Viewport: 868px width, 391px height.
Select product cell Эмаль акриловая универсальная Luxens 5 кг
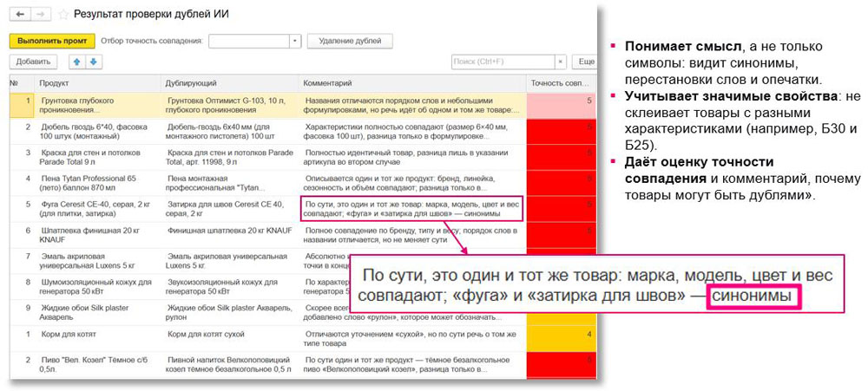(x=97, y=260)
